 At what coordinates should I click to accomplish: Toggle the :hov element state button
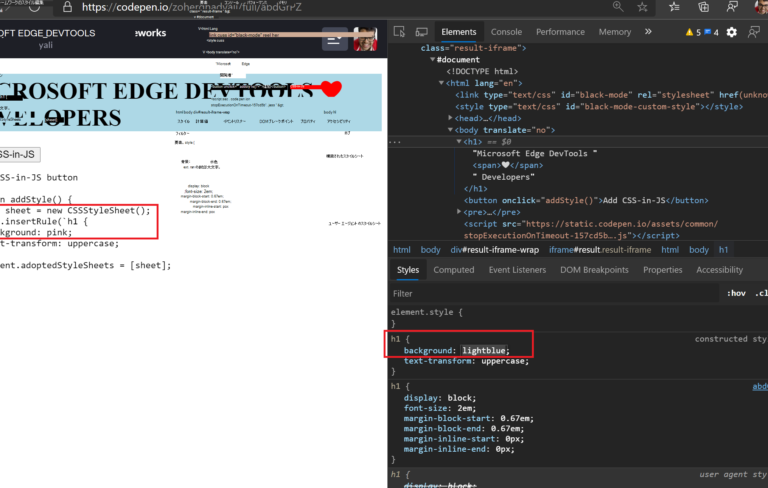coord(736,293)
